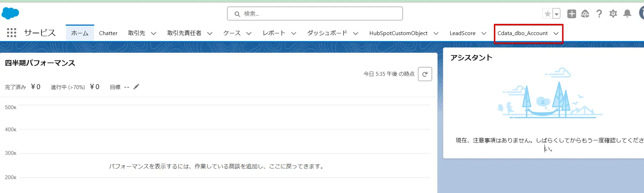
Task: Refresh the quarterly performance chart
Action: (425, 74)
